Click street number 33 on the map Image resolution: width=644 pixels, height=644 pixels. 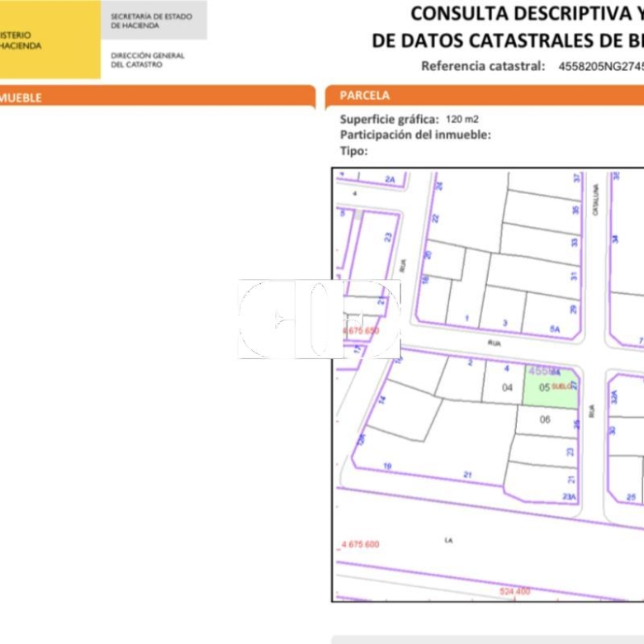pyautogui.click(x=575, y=242)
